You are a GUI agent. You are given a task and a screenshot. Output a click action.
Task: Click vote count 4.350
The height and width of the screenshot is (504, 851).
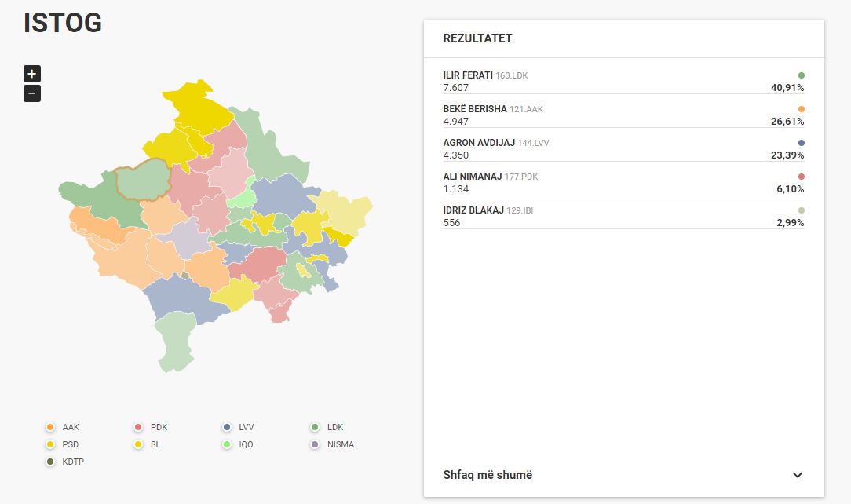(456, 155)
